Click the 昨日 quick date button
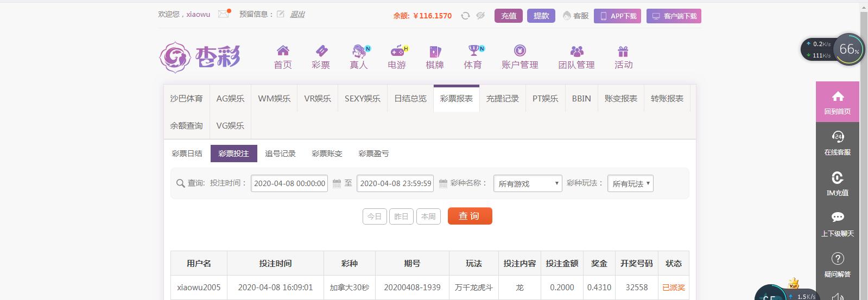The height and width of the screenshot is (300, 868). coord(401,216)
